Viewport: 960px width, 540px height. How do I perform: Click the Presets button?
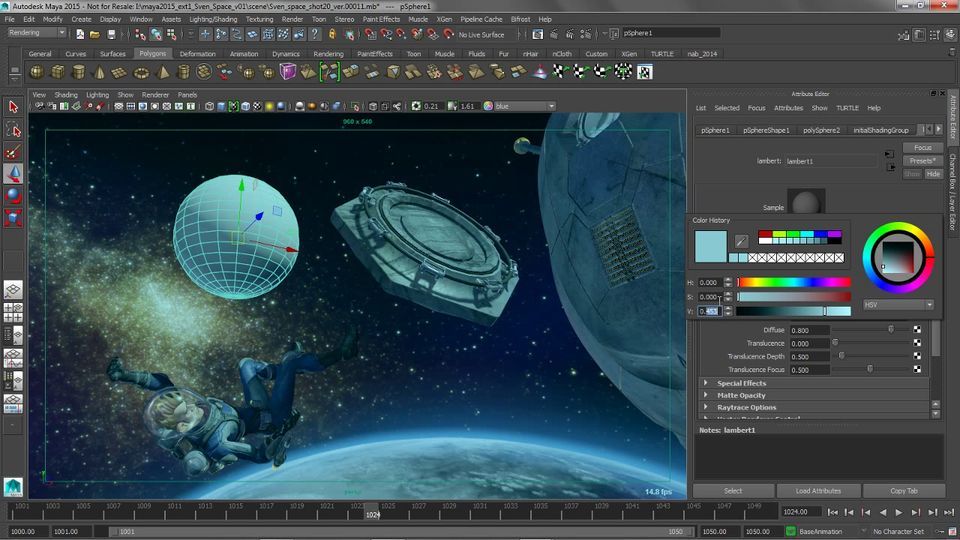(923, 160)
